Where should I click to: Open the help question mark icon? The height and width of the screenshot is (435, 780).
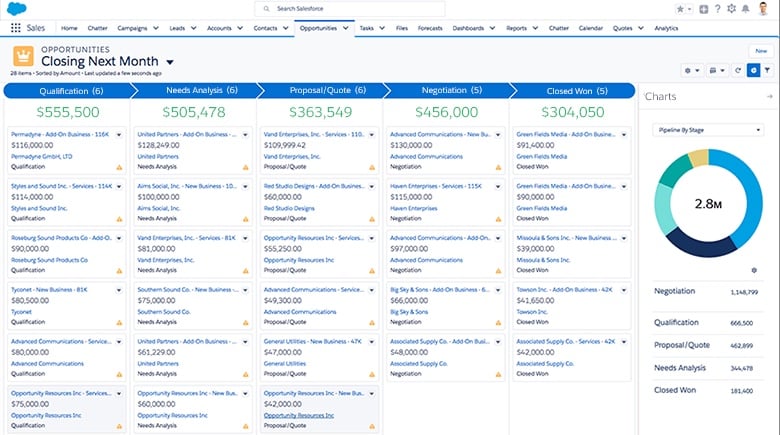click(717, 9)
